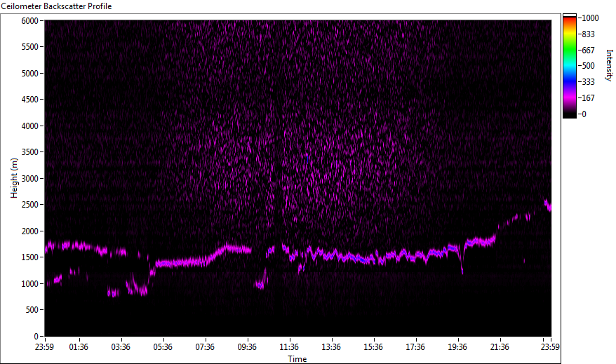
Task: Select the 833 intensity scale label
Action: coord(588,34)
